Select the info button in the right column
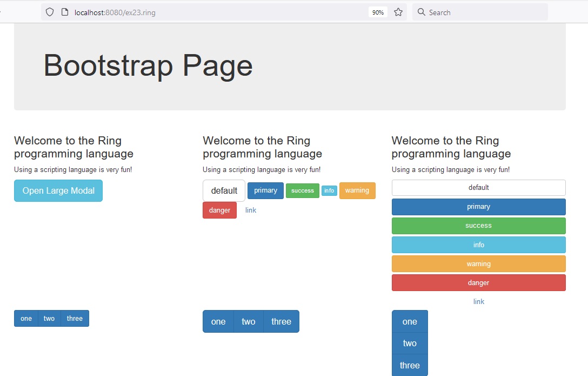 click(x=478, y=245)
